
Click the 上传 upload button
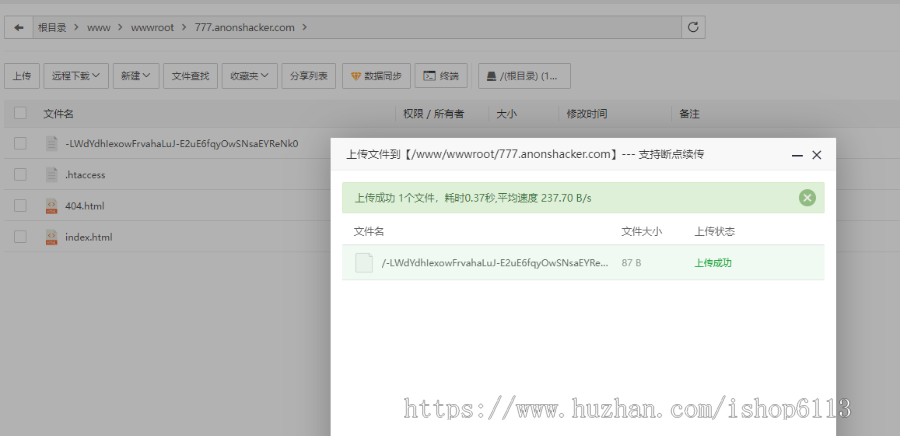[x=22, y=76]
